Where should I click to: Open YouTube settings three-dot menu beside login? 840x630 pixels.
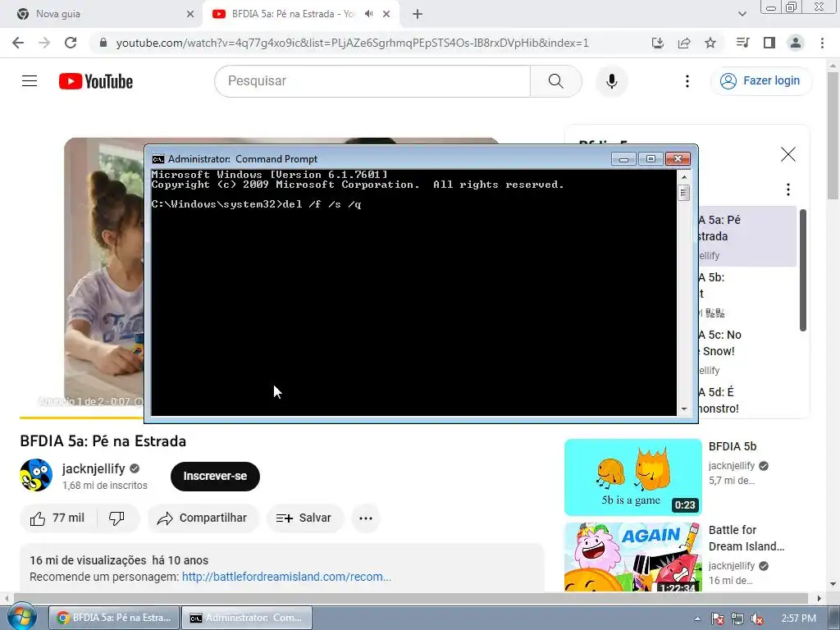click(x=687, y=81)
